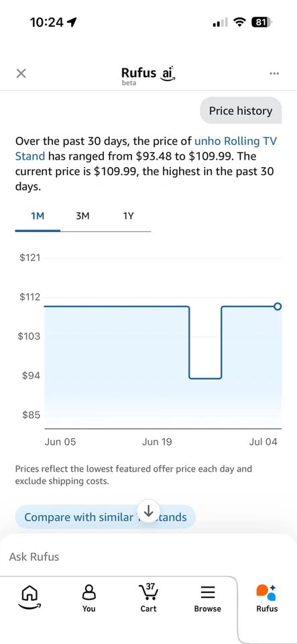The width and height of the screenshot is (297, 644).
Task: Tap the Ask Rufus input field
Action: point(149,557)
